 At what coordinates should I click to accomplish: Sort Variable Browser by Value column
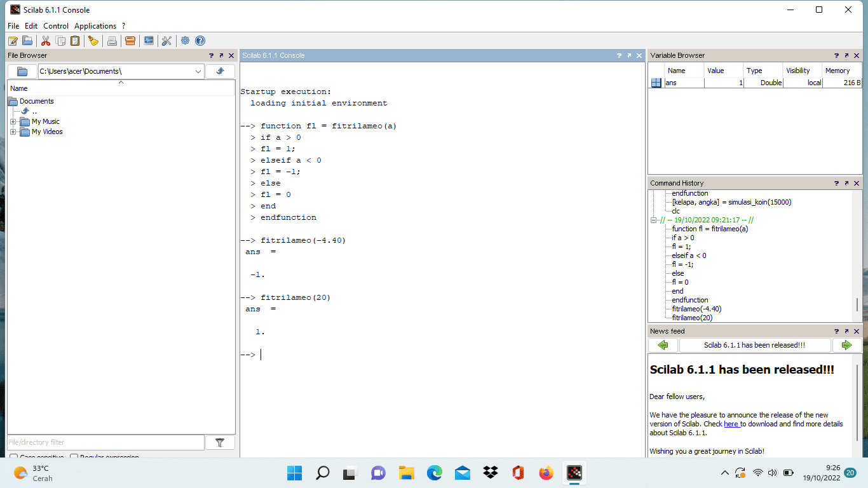(x=723, y=71)
